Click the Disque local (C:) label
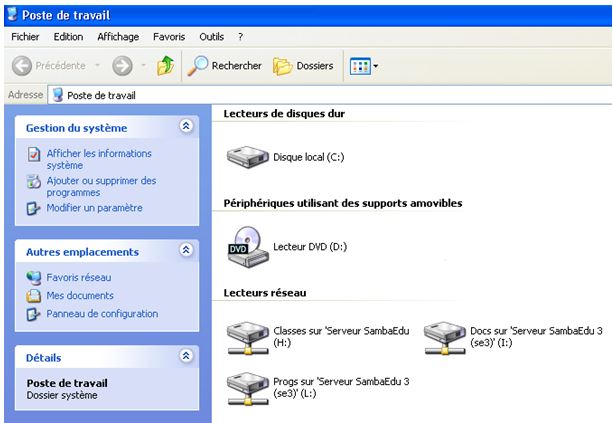This screenshot has width=613, height=423. (x=308, y=157)
